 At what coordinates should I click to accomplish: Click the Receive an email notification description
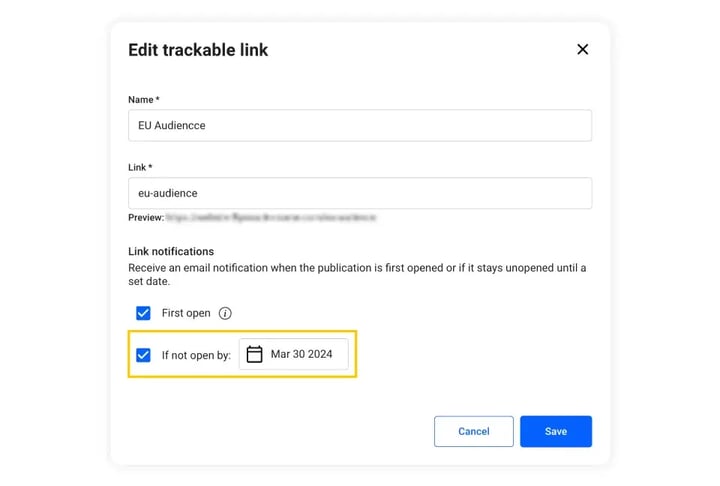[357, 274]
